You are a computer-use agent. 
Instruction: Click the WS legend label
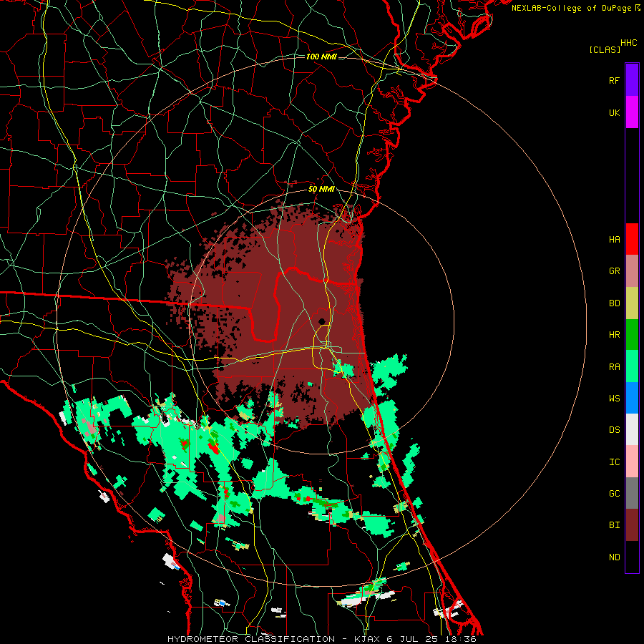pos(614,398)
